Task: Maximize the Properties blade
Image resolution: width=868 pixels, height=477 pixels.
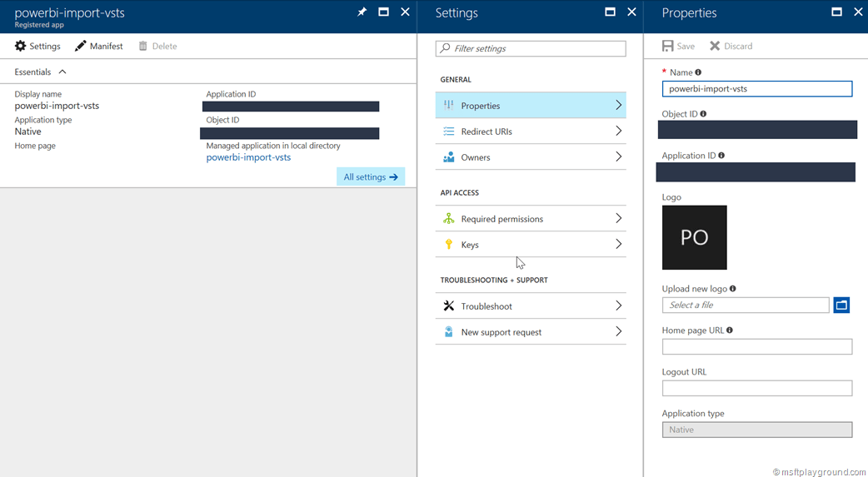Action: [x=837, y=12]
